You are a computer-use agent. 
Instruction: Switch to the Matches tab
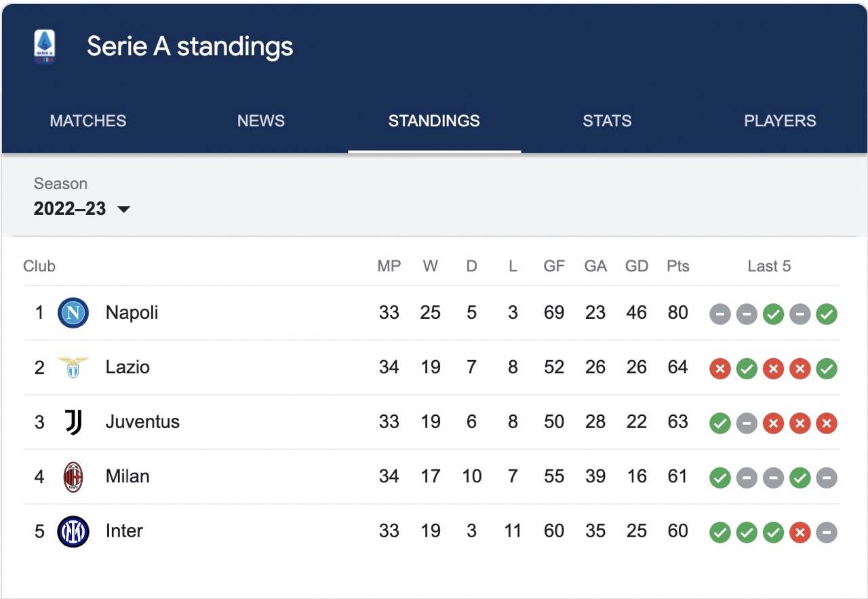point(88,121)
